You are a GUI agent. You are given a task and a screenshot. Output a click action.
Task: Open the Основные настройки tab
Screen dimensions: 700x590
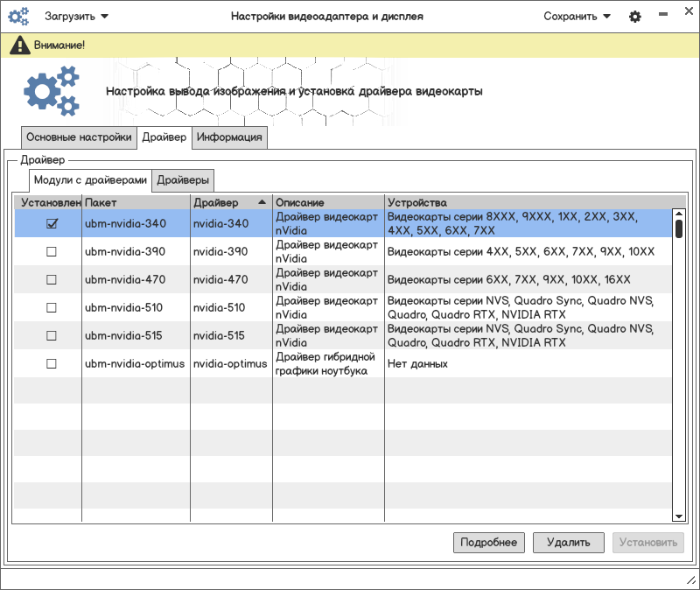pos(79,137)
